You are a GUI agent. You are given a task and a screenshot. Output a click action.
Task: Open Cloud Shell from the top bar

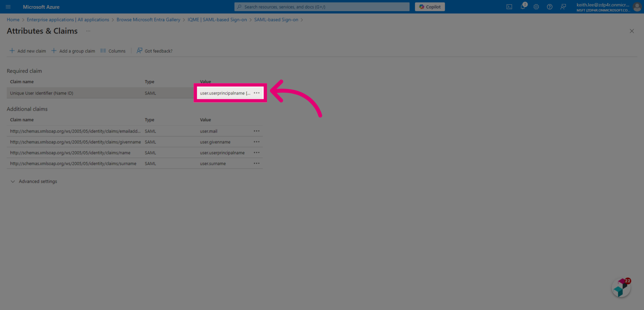pos(509,7)
